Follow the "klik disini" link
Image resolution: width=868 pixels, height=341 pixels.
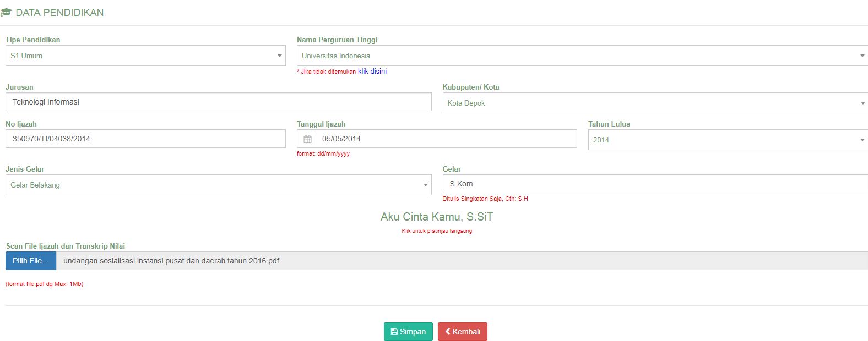pos(372,71)
